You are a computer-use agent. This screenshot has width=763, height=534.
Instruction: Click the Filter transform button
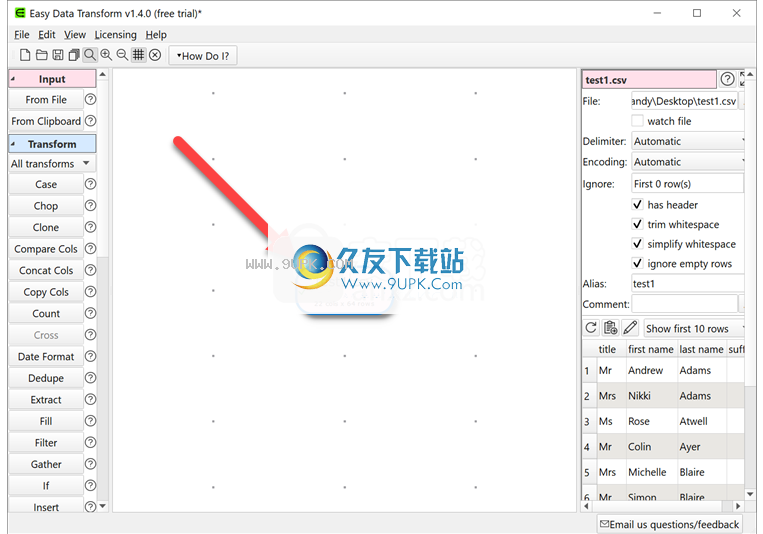coord(46,442)
